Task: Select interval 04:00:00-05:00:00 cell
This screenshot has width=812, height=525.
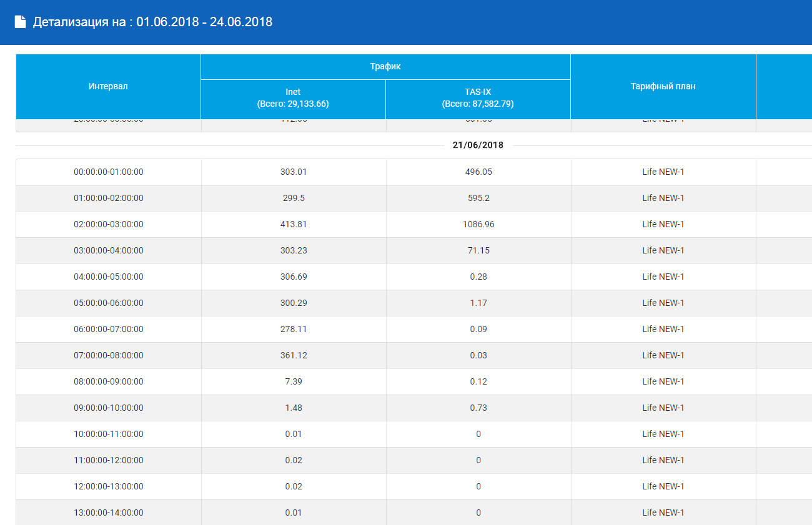Action: point(109,277)
